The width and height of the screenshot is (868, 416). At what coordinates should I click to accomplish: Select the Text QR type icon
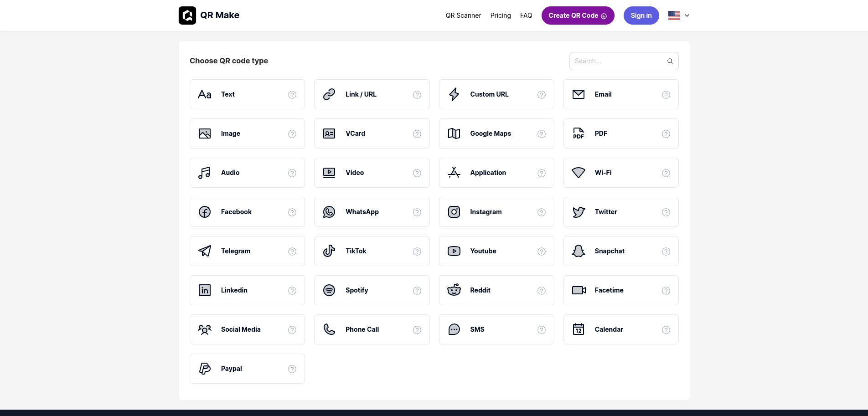coord(205,94)
